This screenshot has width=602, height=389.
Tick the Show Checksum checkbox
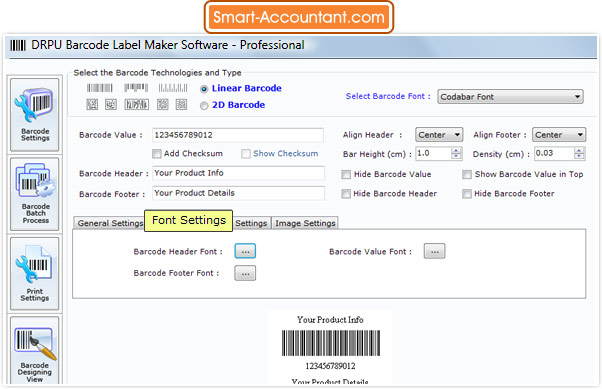[x=246, y=154]
